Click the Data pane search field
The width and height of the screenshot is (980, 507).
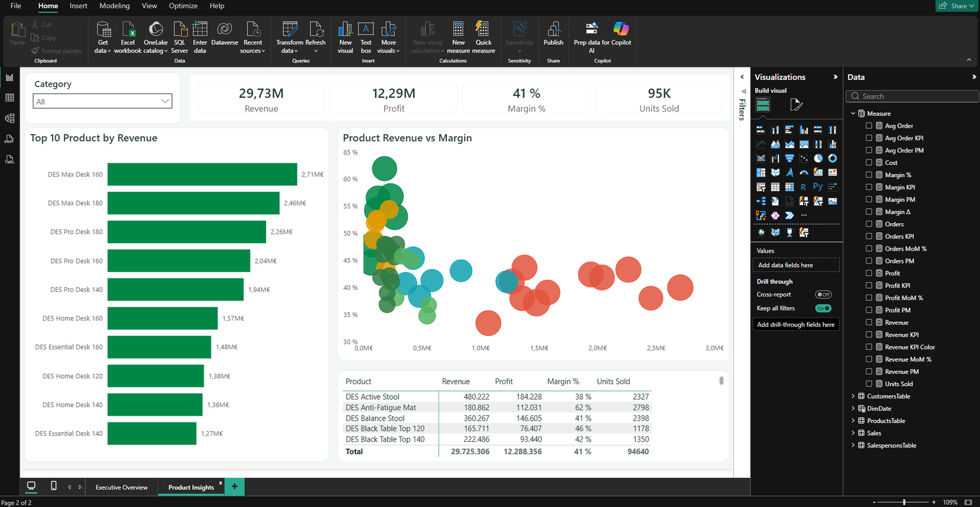[x=913, y=96]
